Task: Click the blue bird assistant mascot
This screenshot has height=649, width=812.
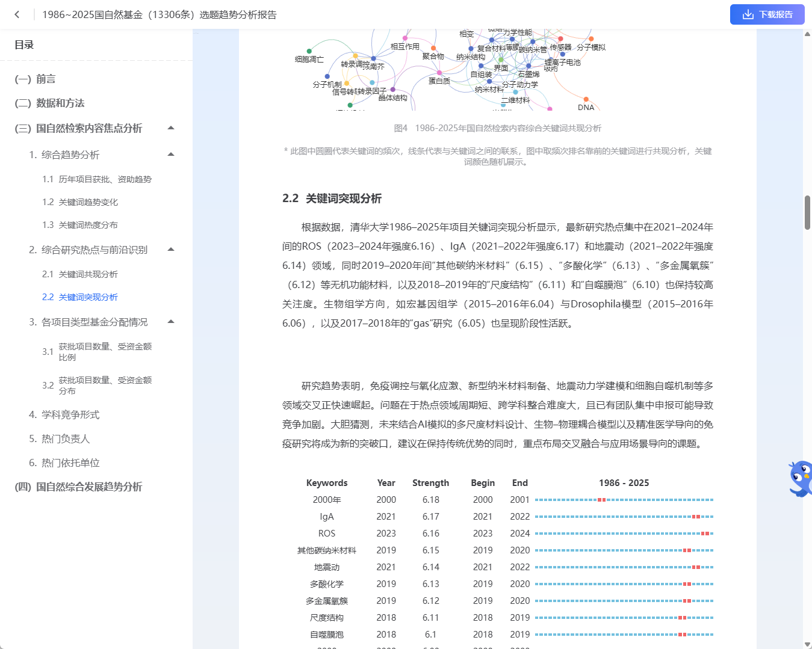Action: pos(801,478)
